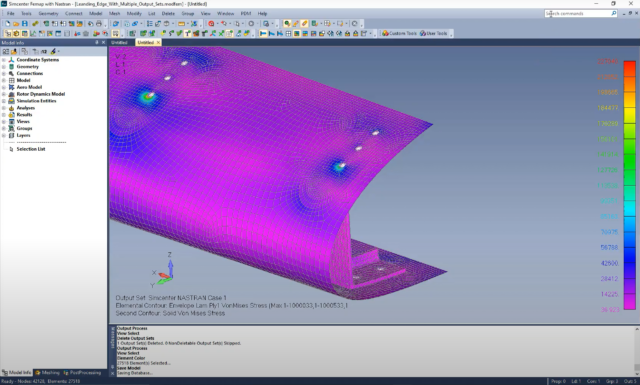Expand the Coordinate Systems tree node

4,60
